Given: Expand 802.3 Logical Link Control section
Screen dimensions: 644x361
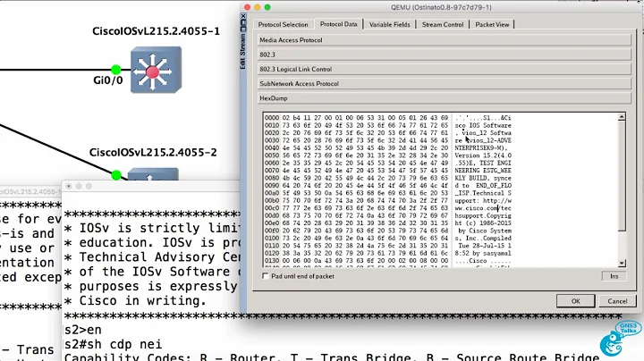Looking at the screenshot, I should pos(444,70).
